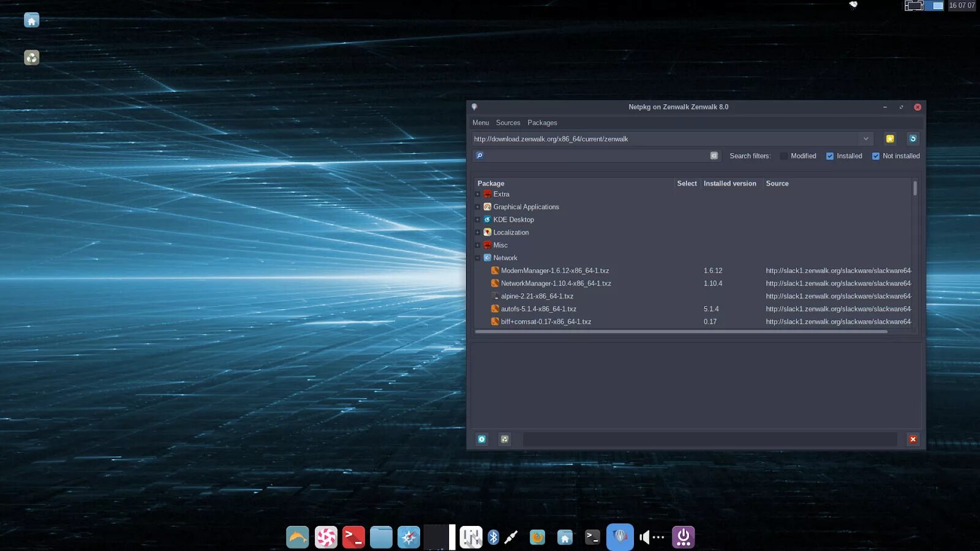
Task: Click the horizontal scrollbar of package list
Action: 681,332
